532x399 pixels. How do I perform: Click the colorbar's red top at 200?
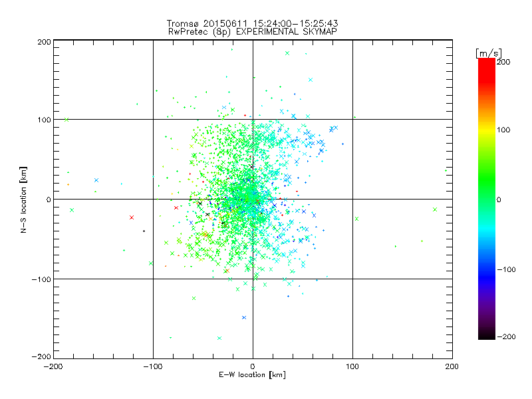point(487,63)
